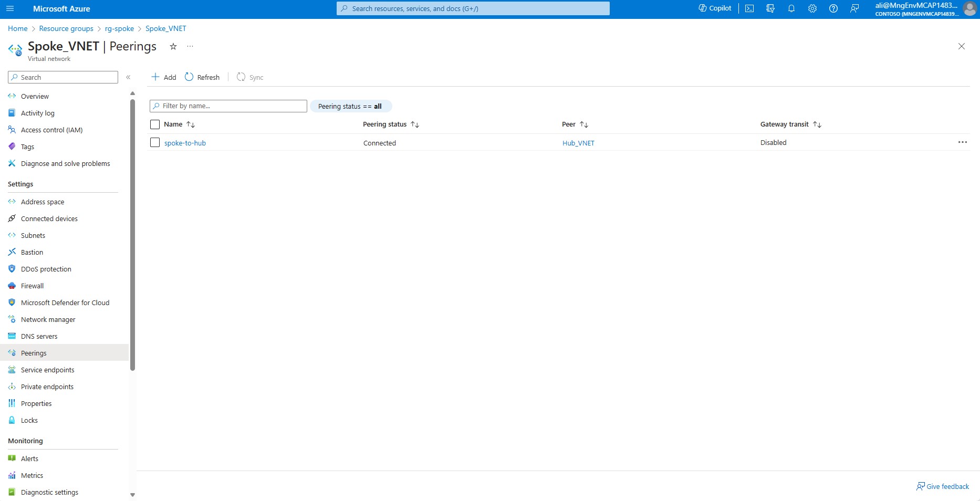Click the sidebar scroll-down arrow
Image resolution: width=980 pixels, height=501 pixels.
pyautogui.click(x=132, y=495)
